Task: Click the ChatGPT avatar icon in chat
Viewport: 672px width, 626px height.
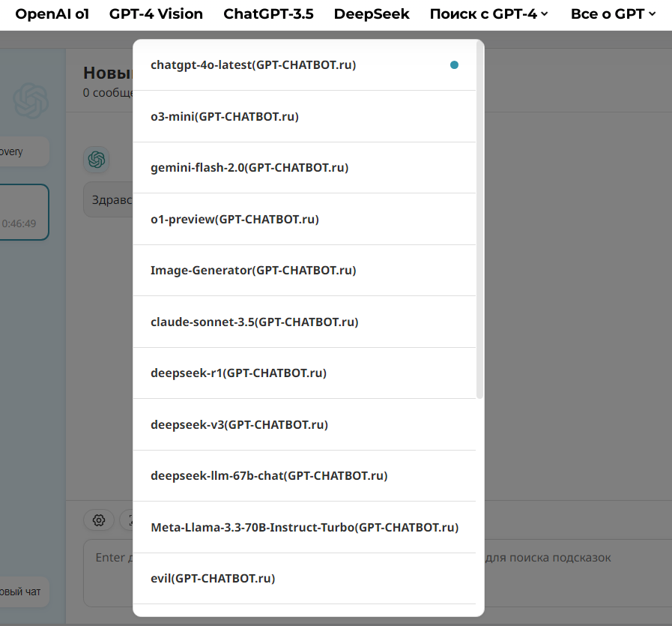Action: pos(97,160)
